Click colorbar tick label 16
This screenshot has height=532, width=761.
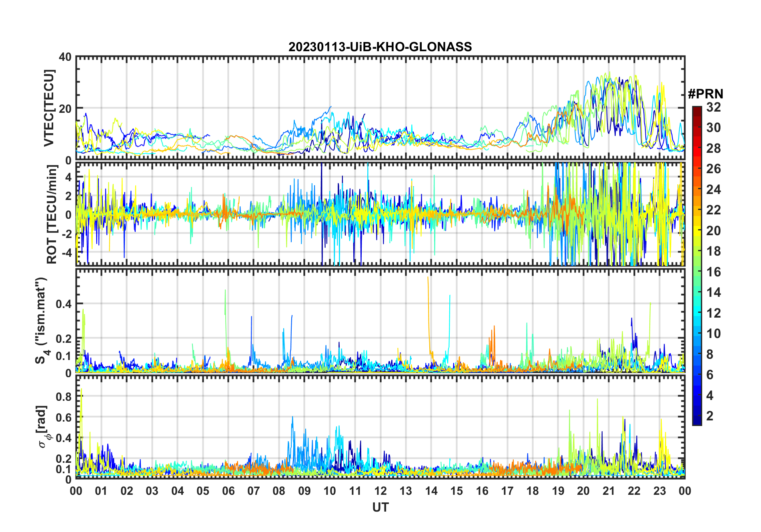pyautogui.click(x=713, y=272)
